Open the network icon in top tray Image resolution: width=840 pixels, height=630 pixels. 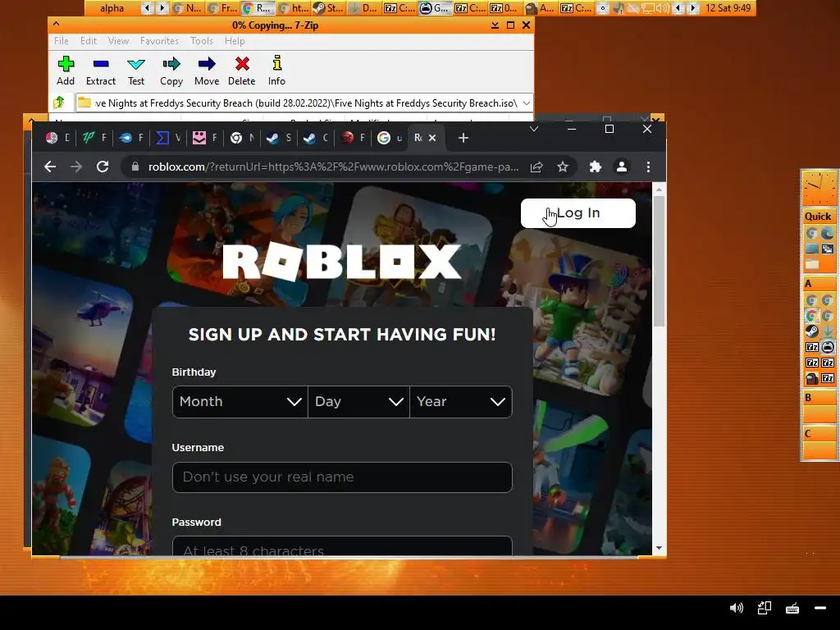pyautogui.click(x=648, y=8)
